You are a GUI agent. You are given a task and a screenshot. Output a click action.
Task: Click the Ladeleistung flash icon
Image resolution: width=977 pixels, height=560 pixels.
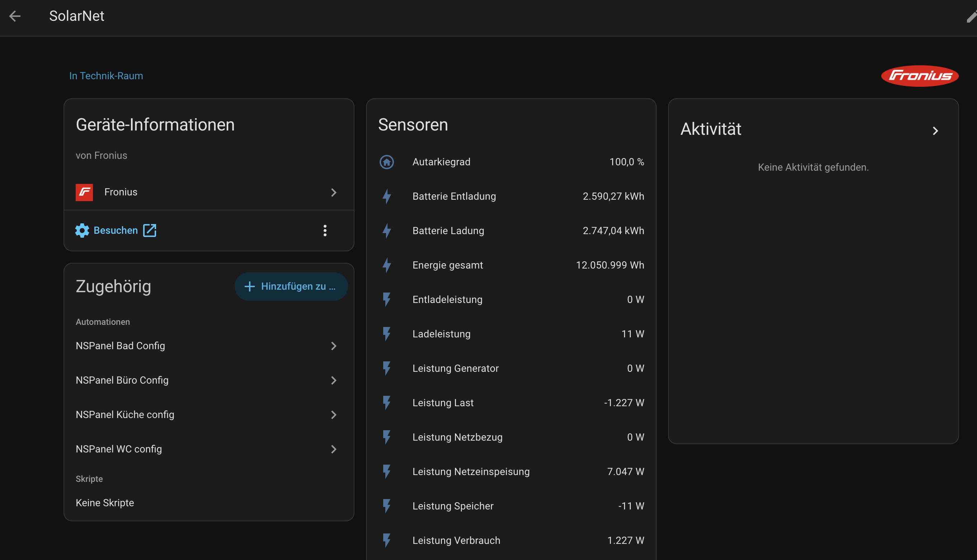[386, 334]
